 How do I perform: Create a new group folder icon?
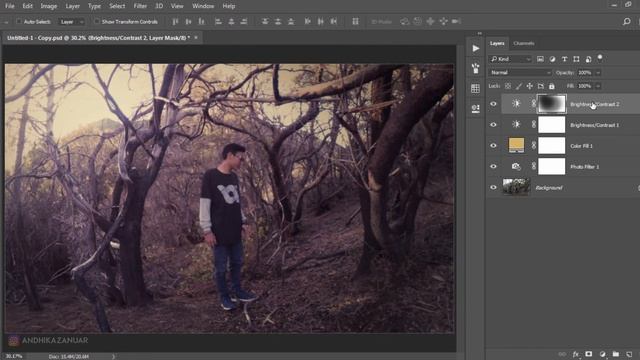pyautogui.click(x=616, y=354)
